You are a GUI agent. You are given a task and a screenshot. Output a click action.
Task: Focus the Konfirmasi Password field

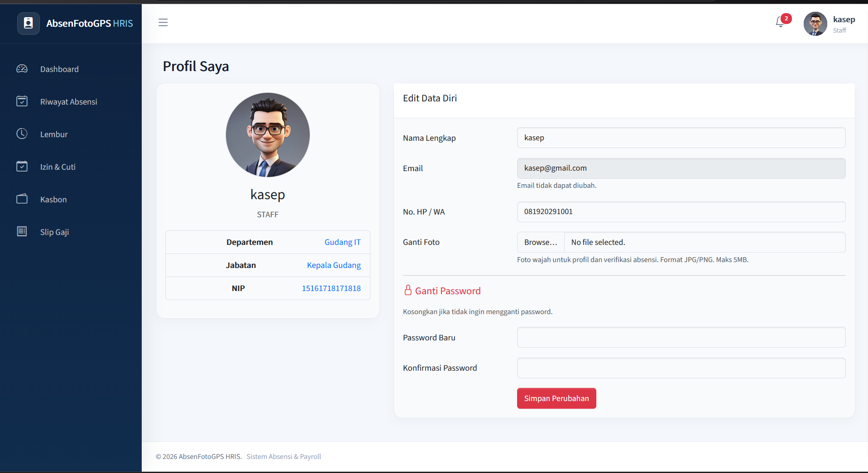681,368
